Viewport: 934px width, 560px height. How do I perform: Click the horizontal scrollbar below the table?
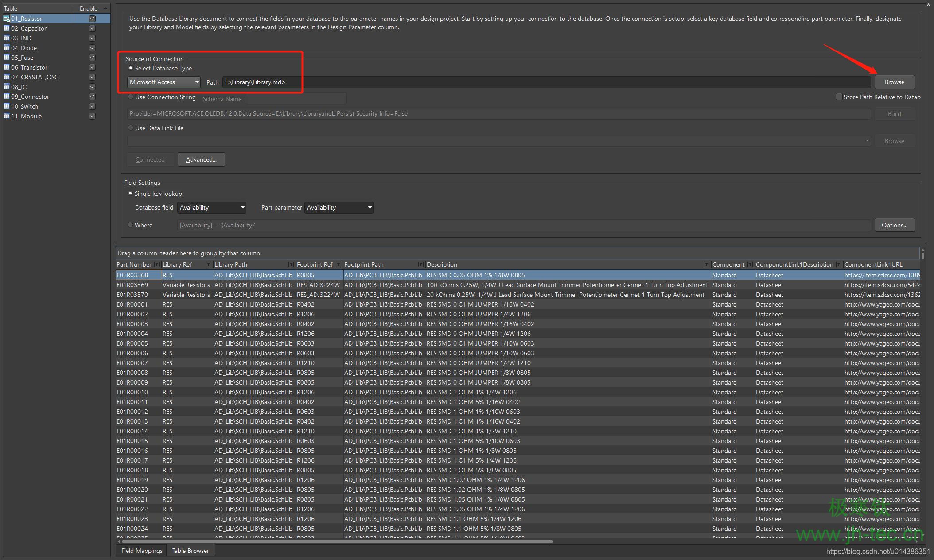click(x=337, y=541)
